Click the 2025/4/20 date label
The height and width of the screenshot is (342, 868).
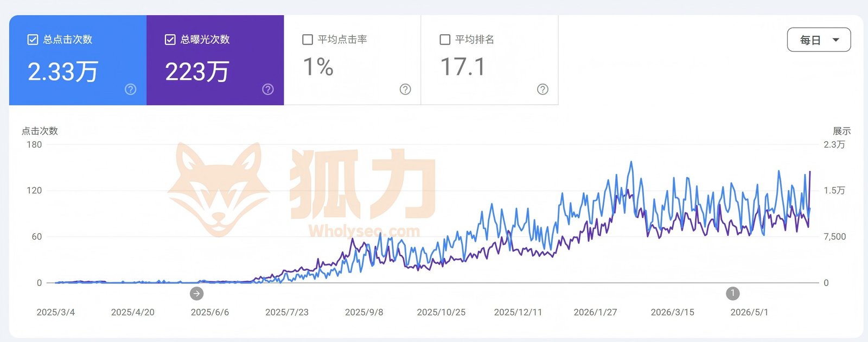tap(133, 312)
